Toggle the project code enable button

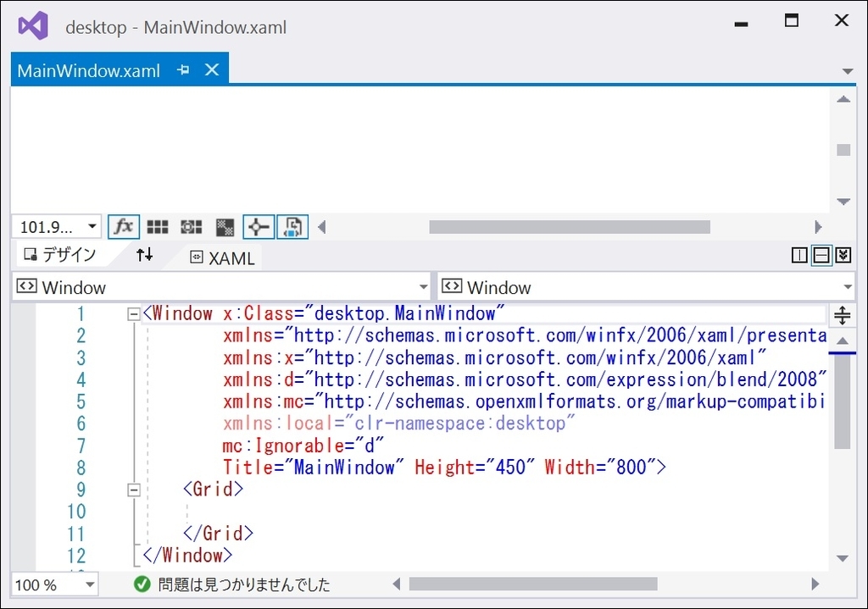[292, 227]
